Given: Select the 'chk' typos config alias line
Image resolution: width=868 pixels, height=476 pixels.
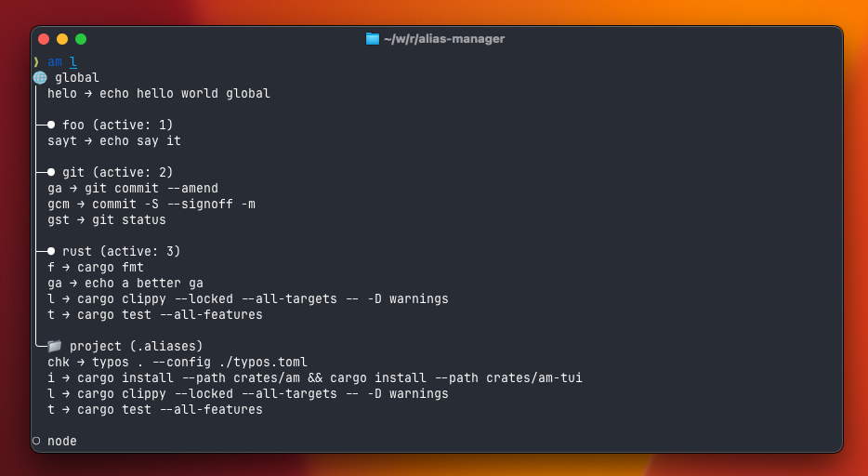Looking at the screenshot, I should pos(177,363).
